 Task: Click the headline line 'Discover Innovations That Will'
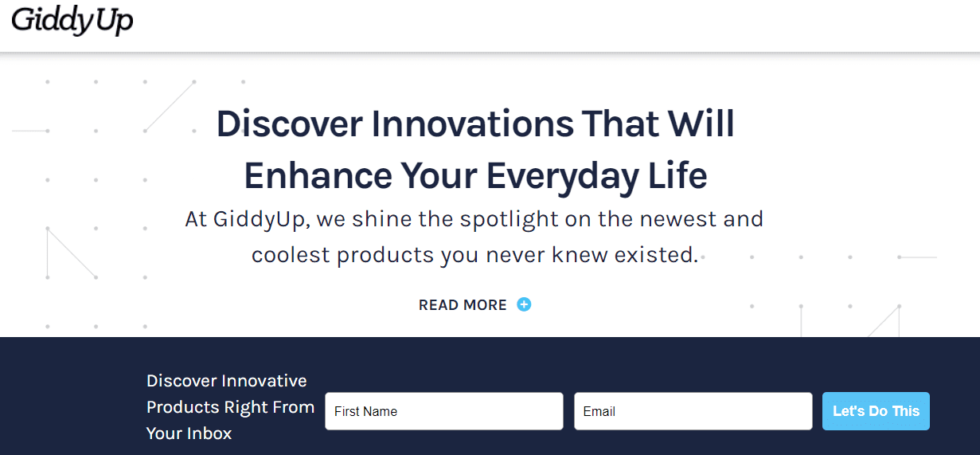475,124
